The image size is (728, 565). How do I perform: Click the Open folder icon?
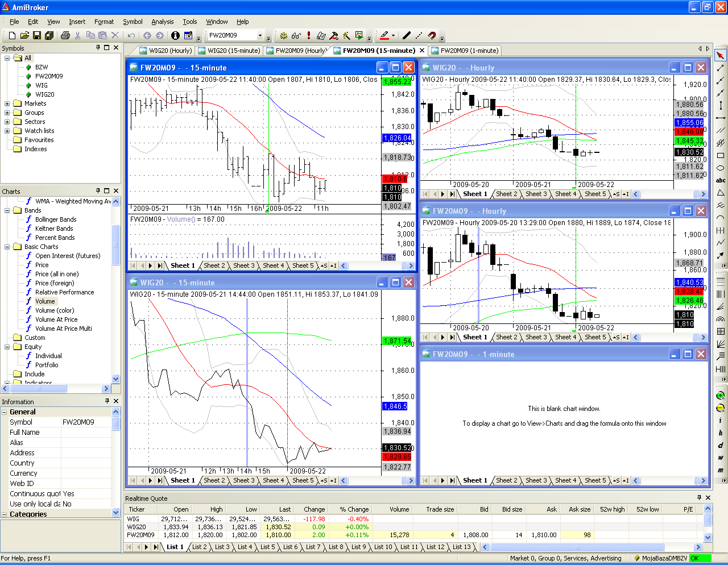(24, 35)
